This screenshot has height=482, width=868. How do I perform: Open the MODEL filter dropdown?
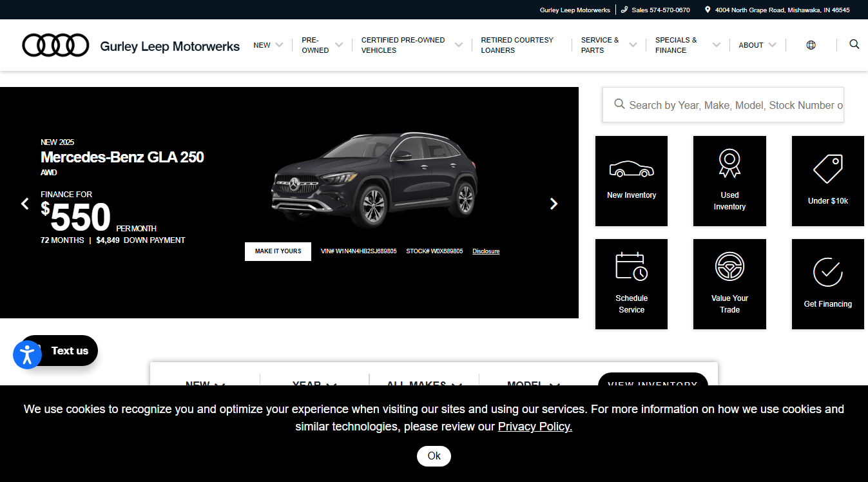pos(534,385)
